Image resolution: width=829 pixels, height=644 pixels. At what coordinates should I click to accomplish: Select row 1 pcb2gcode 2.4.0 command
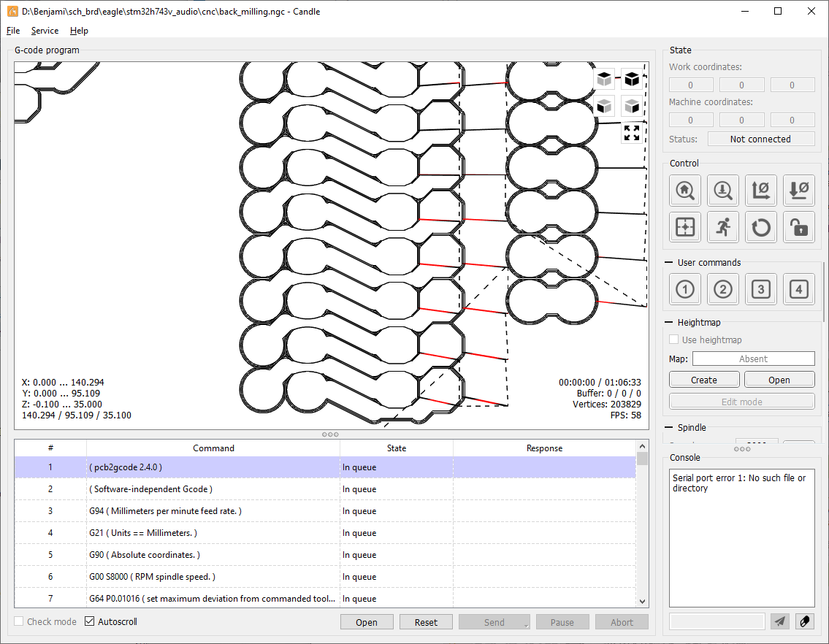324,467
